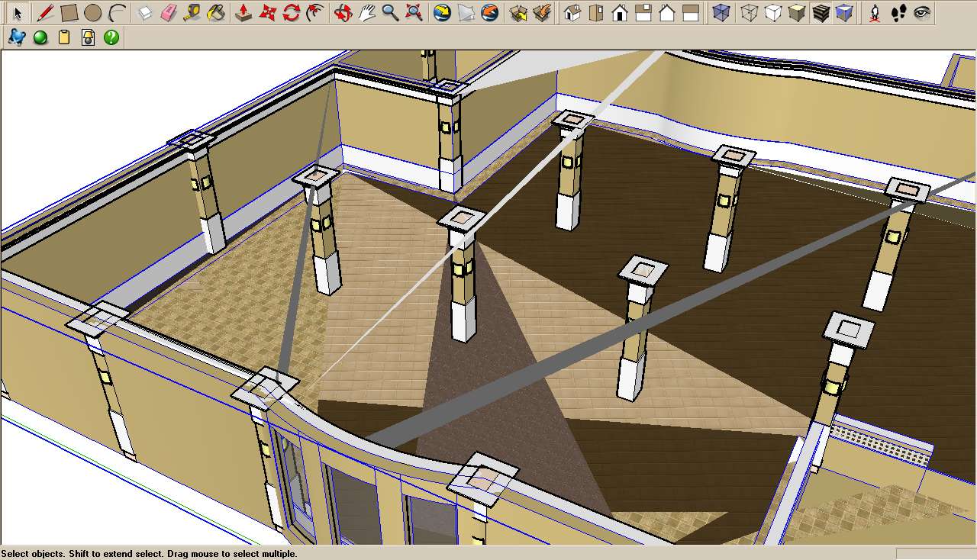Activate the Orbit camera tool
Screen dimensions: 977x560
pos(343,13)
